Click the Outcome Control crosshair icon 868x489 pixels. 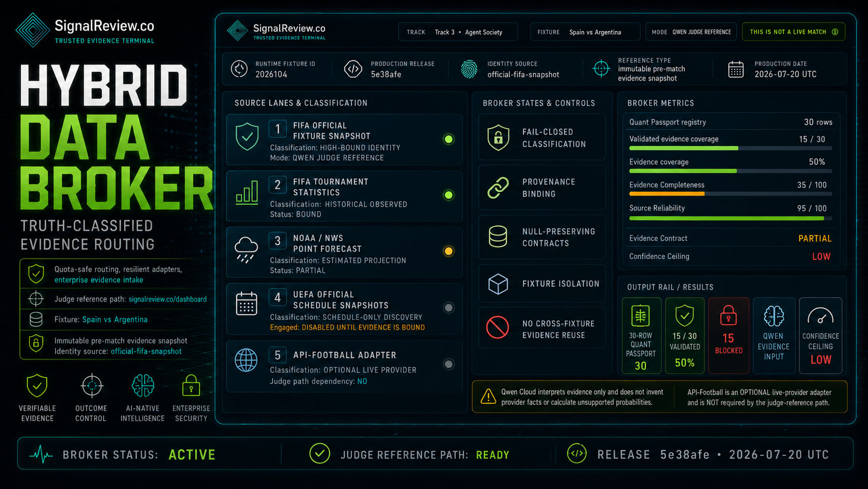click(x=92, y=386)
